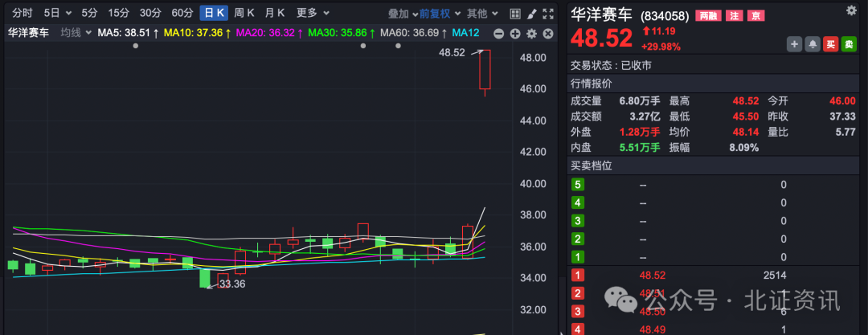This screenshot has height=335, width=868.
Task: Open the 叠加 overlay dropdown
Action: click(403, 14)
